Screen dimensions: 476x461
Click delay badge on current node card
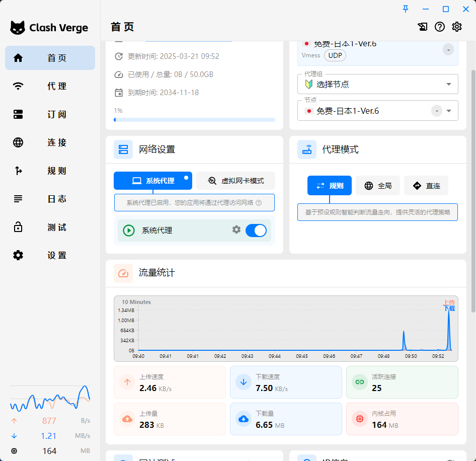click(x=448, y=49)
